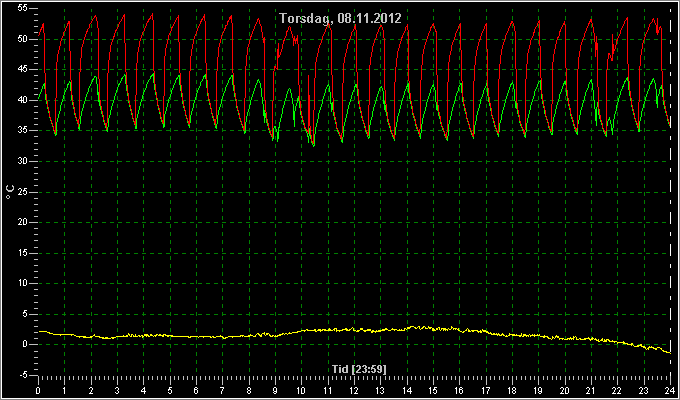Select hour 23 on the time axis

[x=644, y=390]
